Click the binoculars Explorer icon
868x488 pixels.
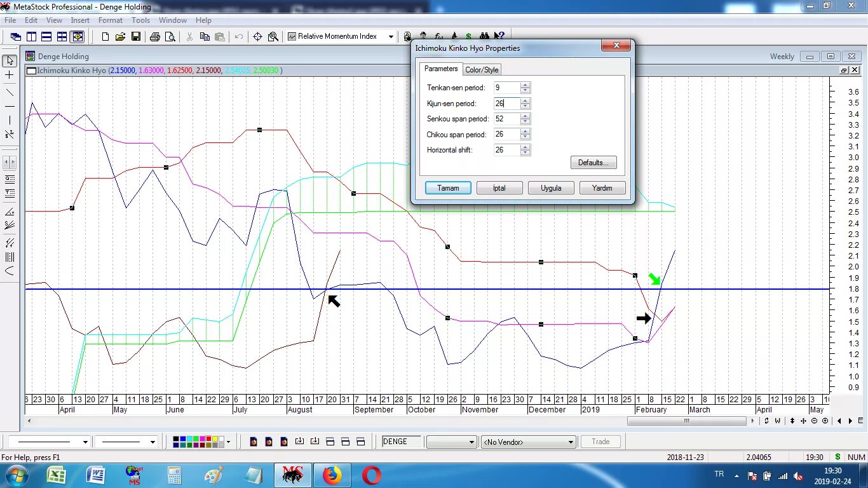[x=484, y=36]
